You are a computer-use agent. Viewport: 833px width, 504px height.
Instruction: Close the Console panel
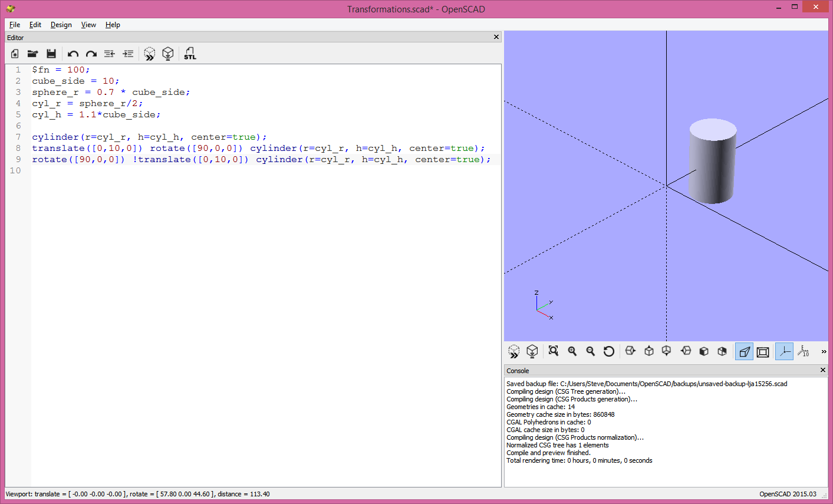(x=822, y=370)
